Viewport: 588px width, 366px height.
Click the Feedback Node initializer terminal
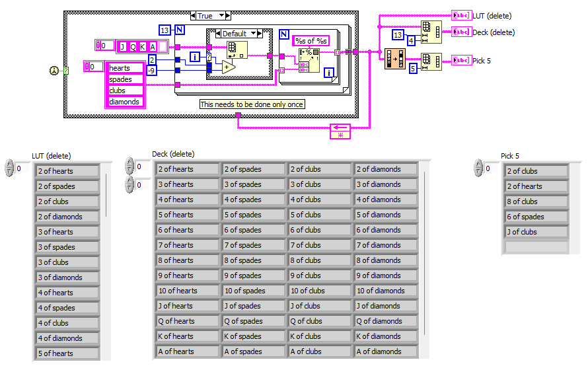tap(340, 135)
